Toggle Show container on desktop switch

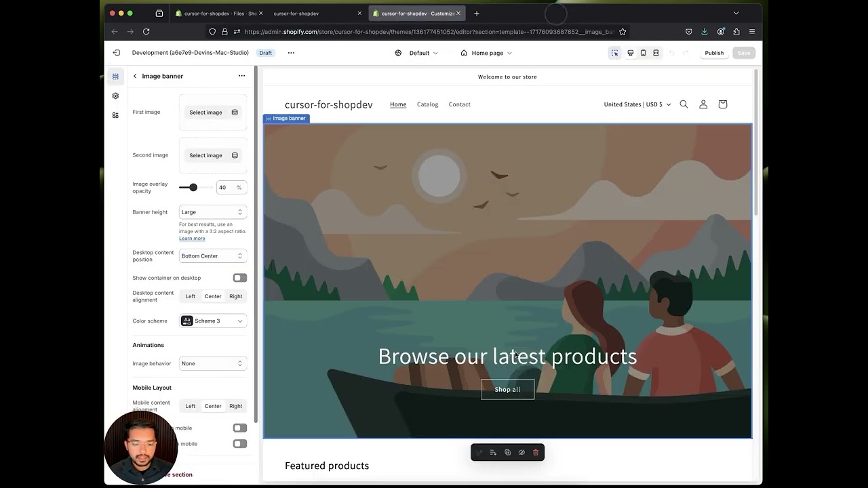pos(239,278)
